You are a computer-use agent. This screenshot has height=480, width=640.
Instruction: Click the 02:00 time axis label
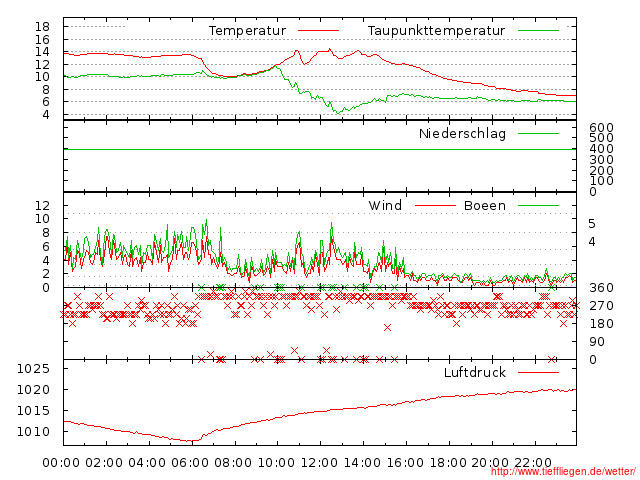(x=104, y=463)
